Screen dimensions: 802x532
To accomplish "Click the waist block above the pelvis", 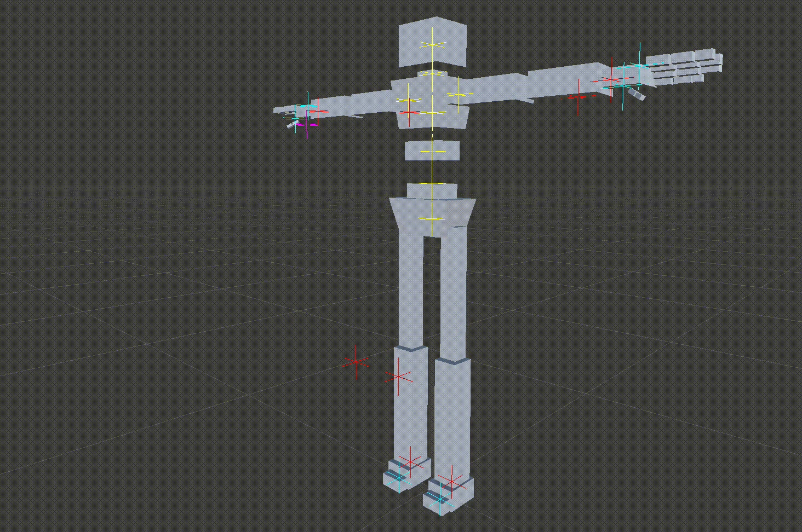I will (432, 191).
